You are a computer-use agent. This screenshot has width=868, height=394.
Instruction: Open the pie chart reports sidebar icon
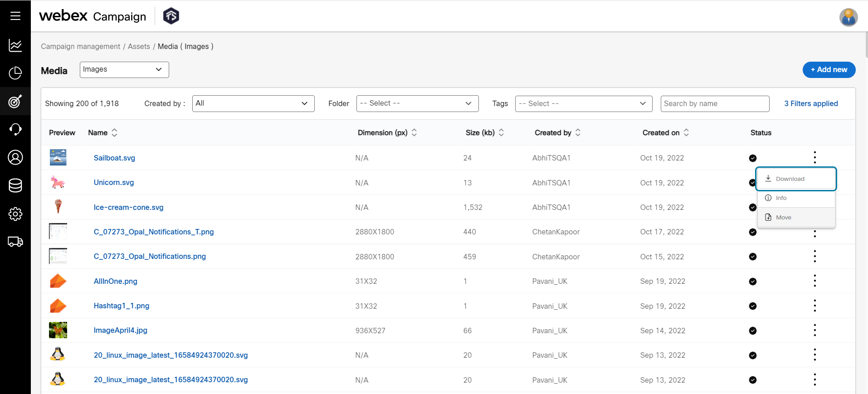[x=15, y=73]
